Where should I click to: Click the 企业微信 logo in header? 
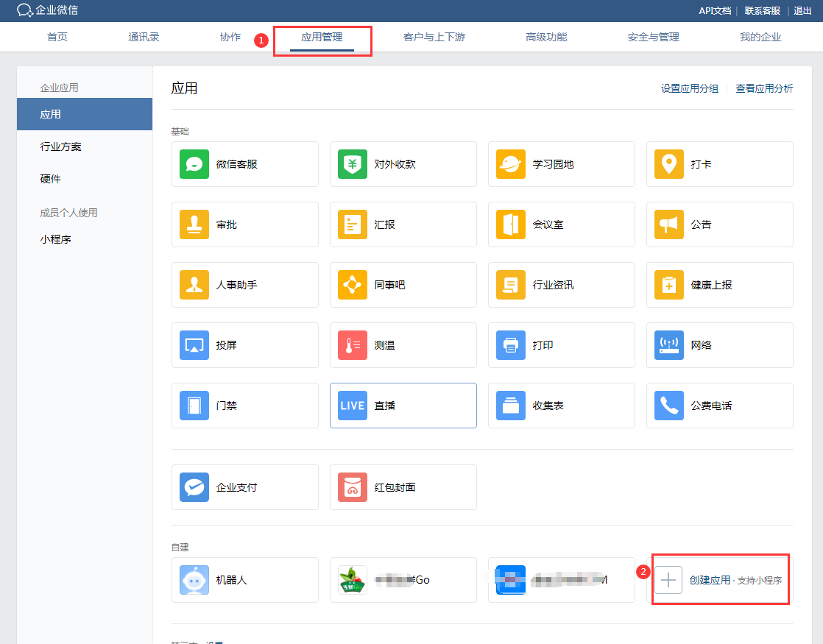tap(47, 10)
